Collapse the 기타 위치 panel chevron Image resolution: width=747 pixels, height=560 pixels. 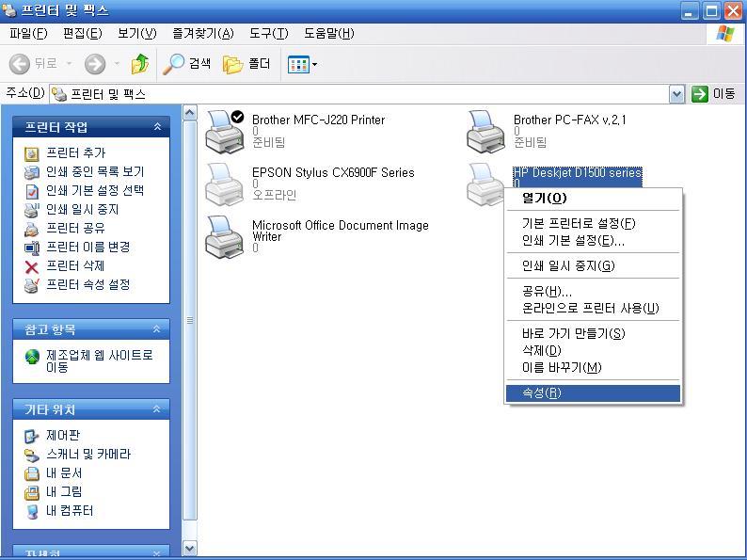pyautogui.click(x=157, y=408)
